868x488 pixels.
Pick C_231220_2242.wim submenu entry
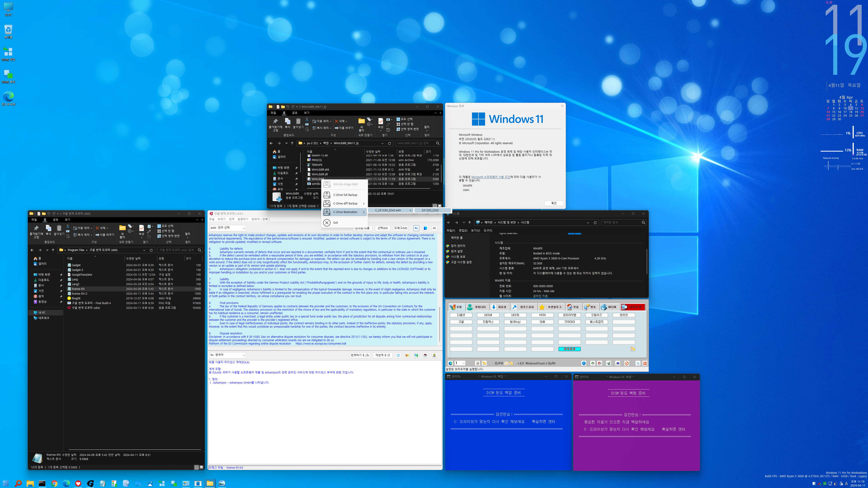pyautogui.click(x=390, y=210)
